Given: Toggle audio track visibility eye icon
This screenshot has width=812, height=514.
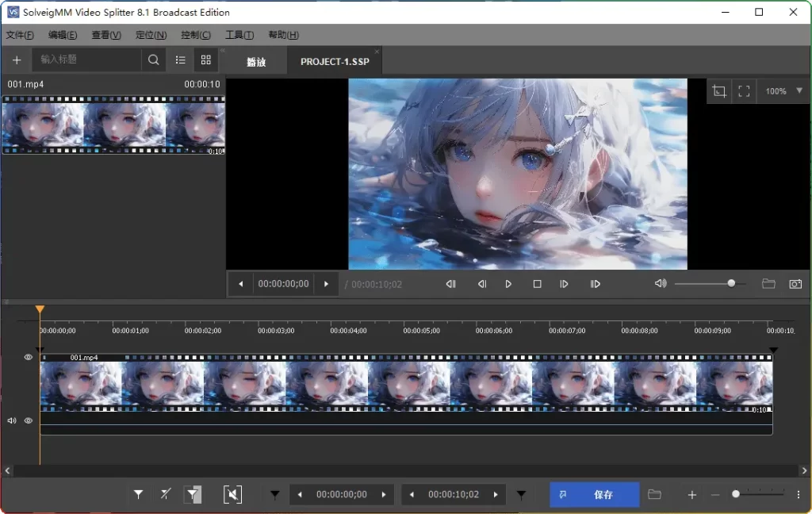Looking at the screenshot, I should [x=29, y=420].
